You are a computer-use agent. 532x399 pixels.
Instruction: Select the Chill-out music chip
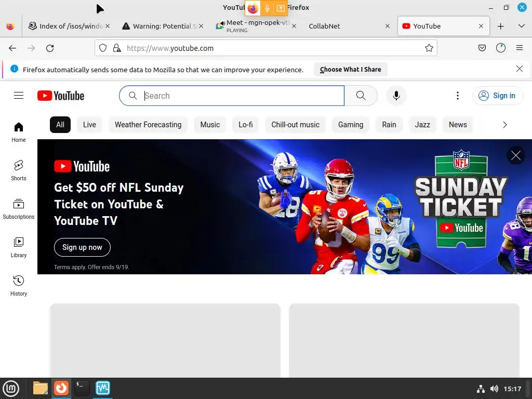(x=295, y=125)
